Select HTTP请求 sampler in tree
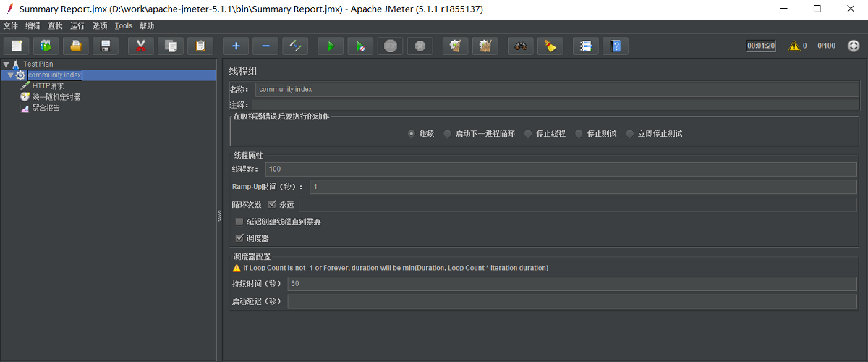The image size is (868, 362). pos(48,86)
